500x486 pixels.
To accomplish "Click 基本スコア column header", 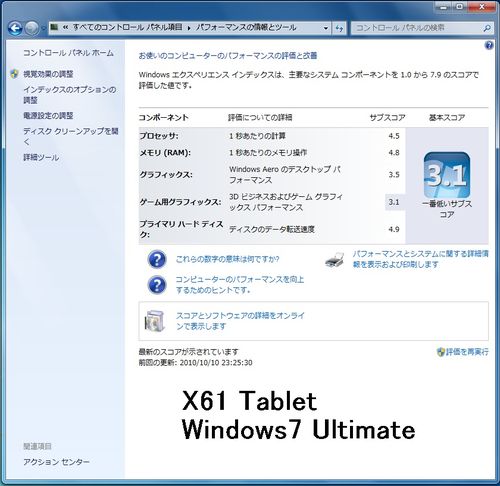I will tap(447, 117).
